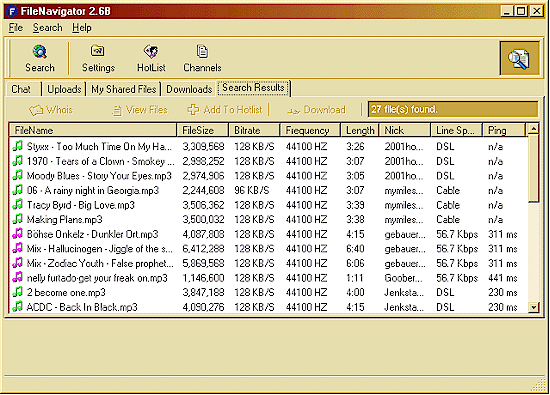Image resolution: width=550 pixels, height=395 pixels.
Task: Click the FileNavigator title bar app icon
Action: 12,12
